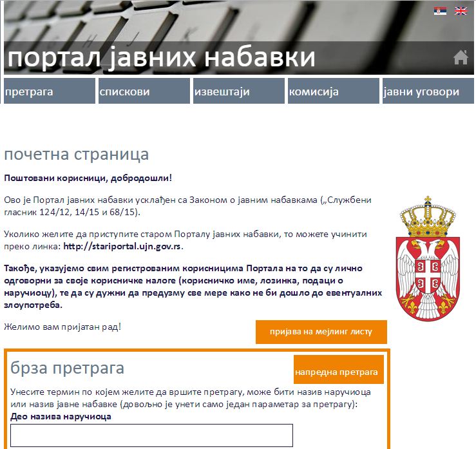The image size is (476, 449).
Task: Open the извештаји menu
Action: (x=239, y=91)
